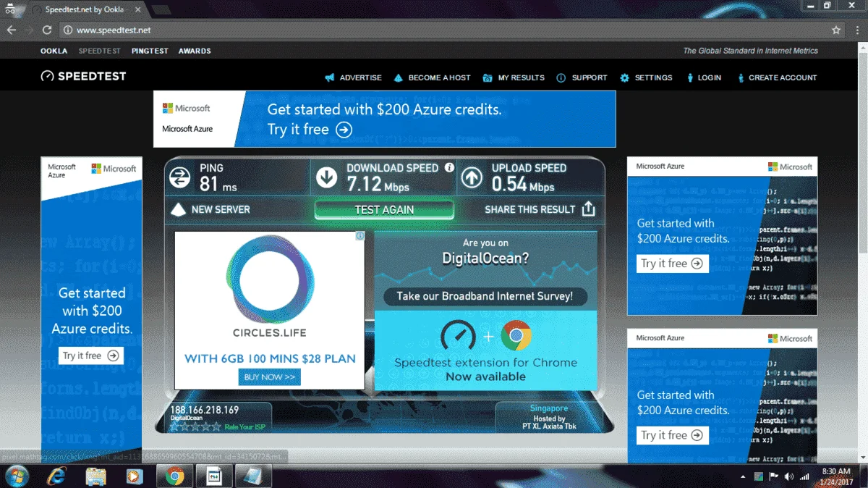868x488 pixels.
Task: Reload the page with refresh icon
Action: pyautogui.click(x=47, y=30)
